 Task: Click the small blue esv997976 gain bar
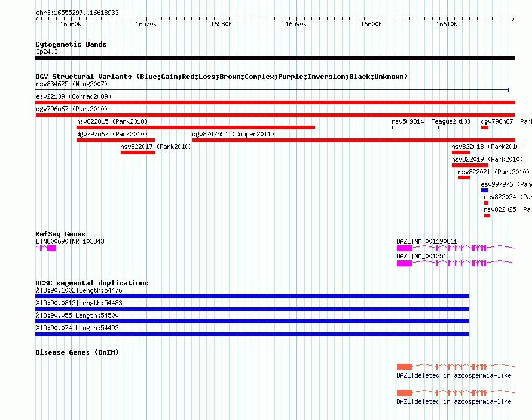(x=485, y=190)
